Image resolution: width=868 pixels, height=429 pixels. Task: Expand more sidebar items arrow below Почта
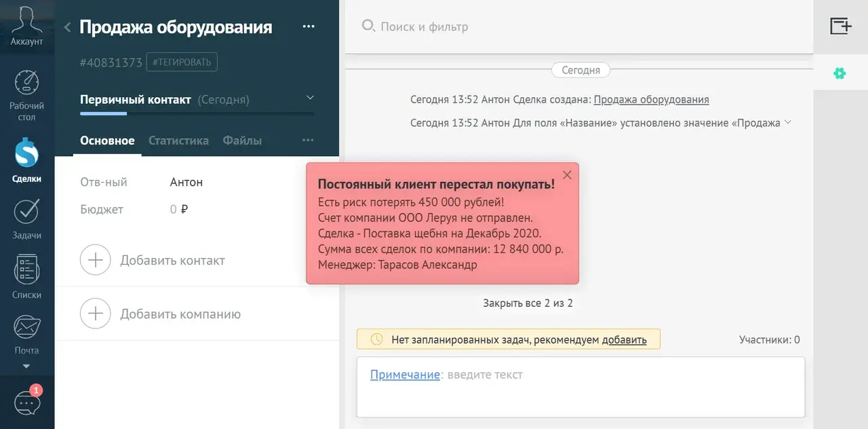tap(26, 367)
